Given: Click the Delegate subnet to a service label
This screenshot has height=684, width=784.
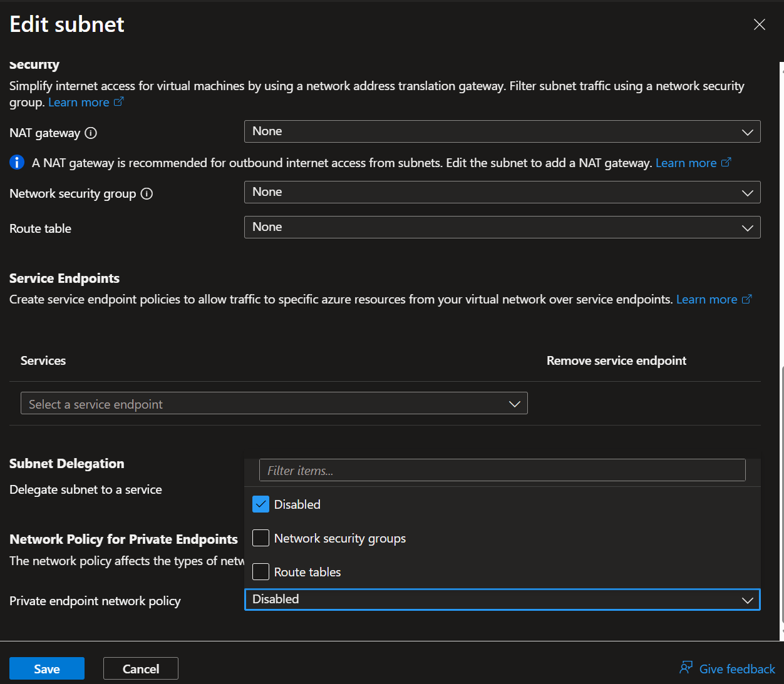Looking at the screenshot, I should click(86, 489).
